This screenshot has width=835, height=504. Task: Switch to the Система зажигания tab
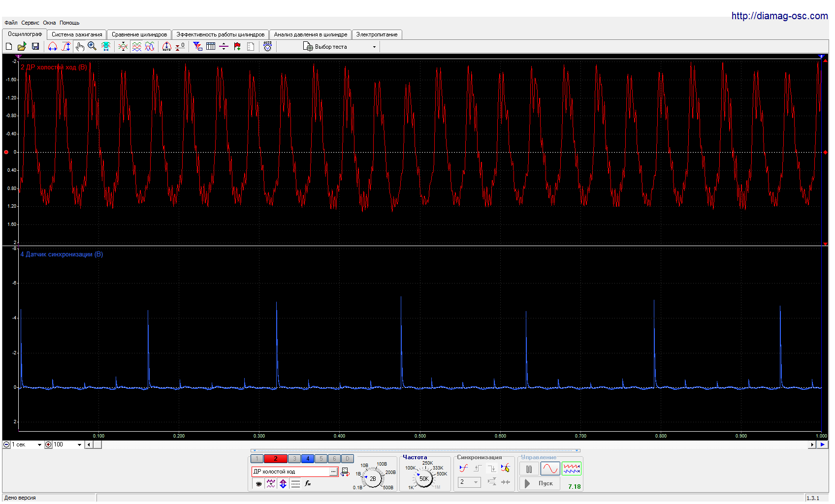[x=77, y=34]
